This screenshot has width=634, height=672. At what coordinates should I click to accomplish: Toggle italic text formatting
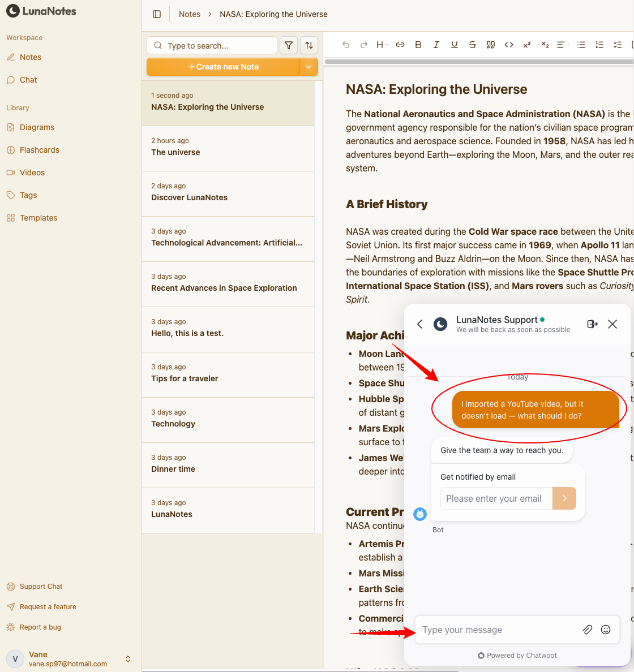pos(436,45)
